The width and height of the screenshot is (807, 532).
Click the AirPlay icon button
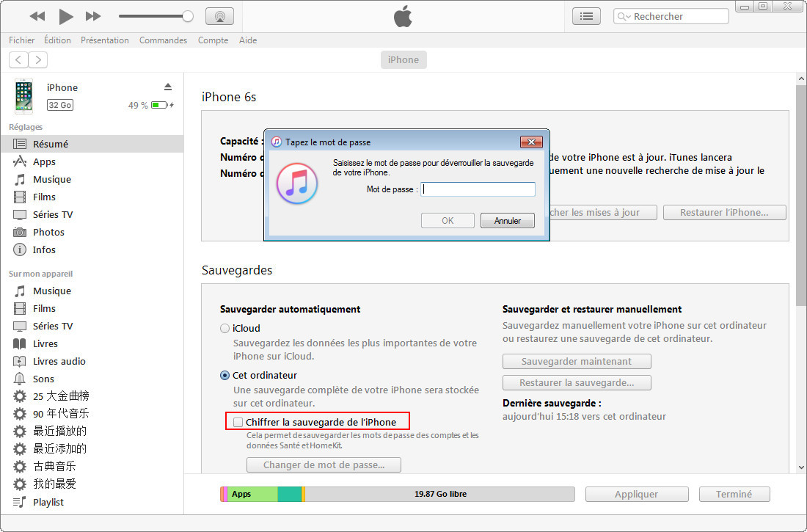tap(220, 16)
